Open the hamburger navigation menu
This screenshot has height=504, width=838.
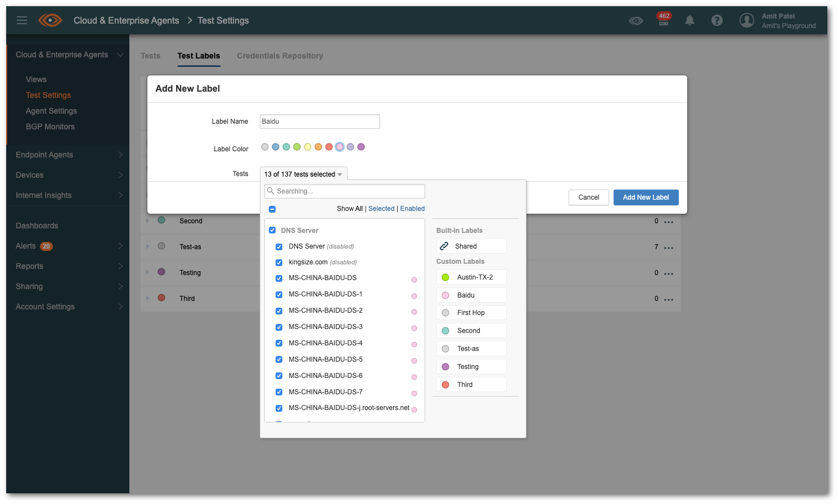click(x=22, y=20)
